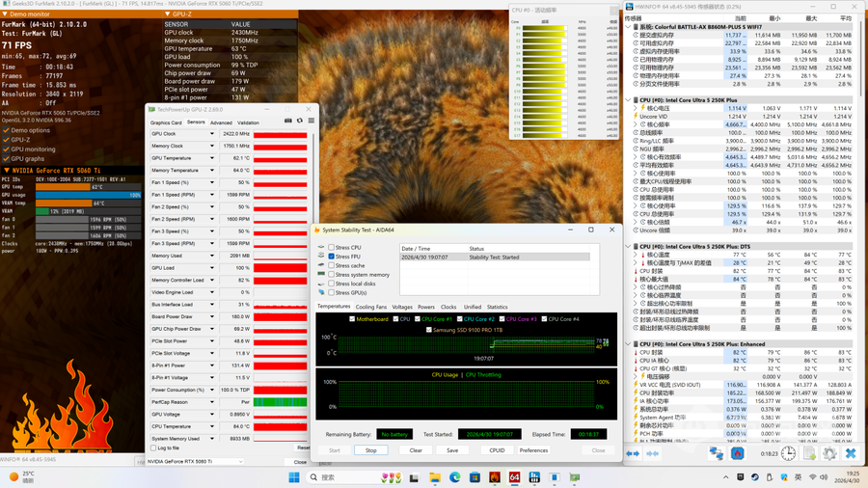This screenshot has height=488, width=868.
Task: Click FurMark GPU usage blue bar
Action: [x=89, y=195]
